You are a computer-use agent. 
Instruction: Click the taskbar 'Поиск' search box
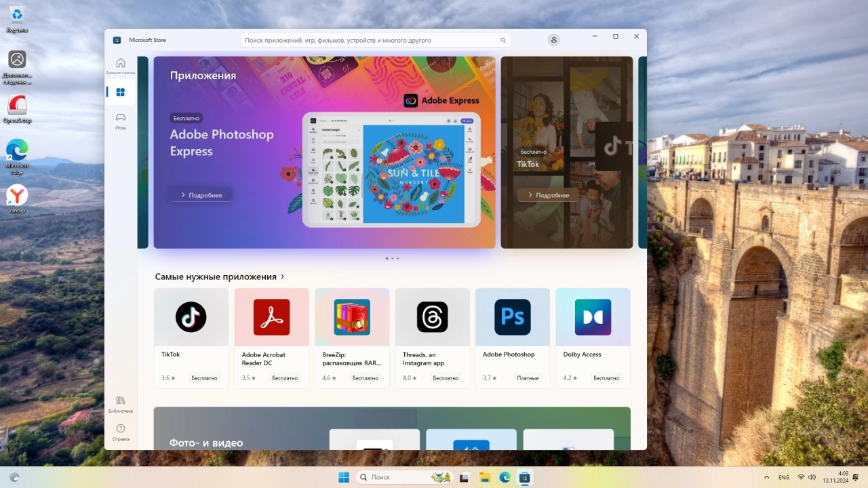coord(404,477)
